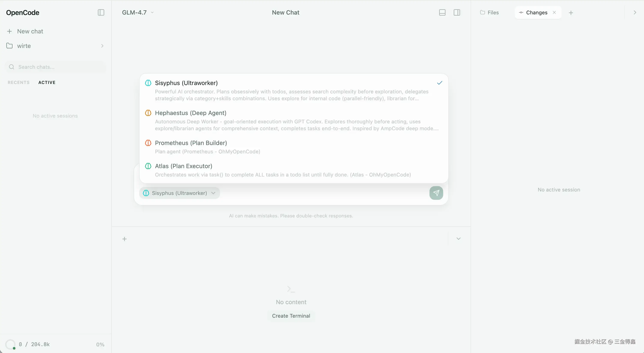Add a new terminal tab with plus

(x=125, y=239)
